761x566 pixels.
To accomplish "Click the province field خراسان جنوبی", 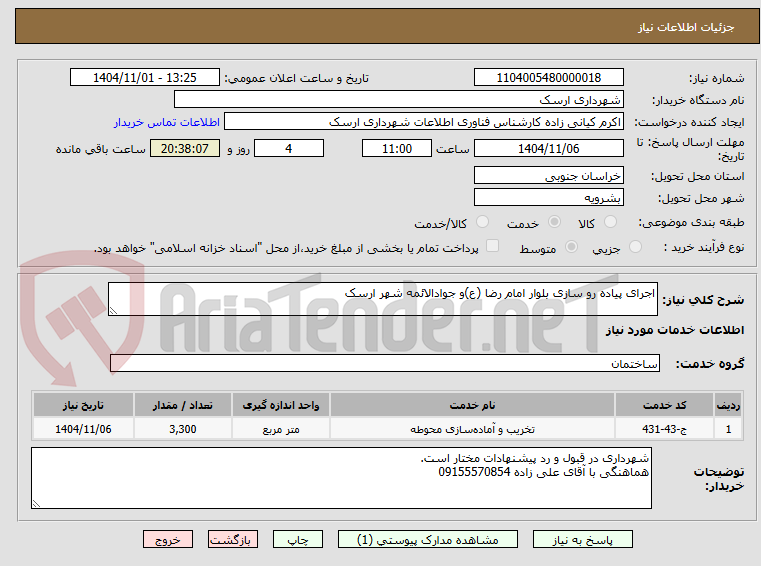I will [548, 175].
